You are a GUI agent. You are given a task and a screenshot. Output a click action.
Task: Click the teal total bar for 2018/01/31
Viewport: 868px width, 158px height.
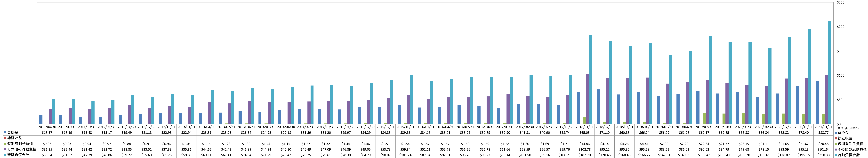tap(591, 80)
